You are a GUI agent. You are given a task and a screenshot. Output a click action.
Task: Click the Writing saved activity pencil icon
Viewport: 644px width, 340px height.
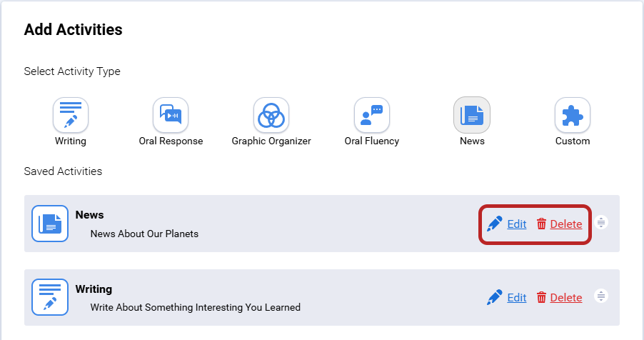coord(50,297)
